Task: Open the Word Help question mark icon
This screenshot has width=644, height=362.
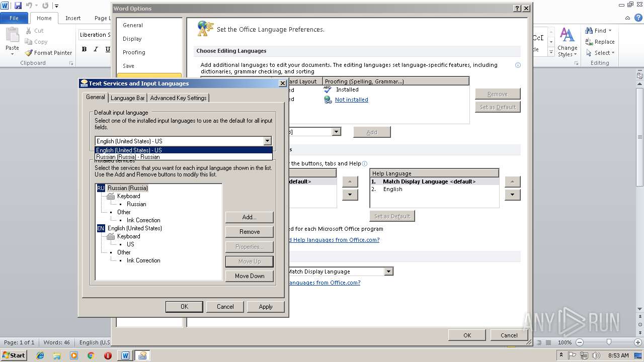Action: (x=638, y=18)
